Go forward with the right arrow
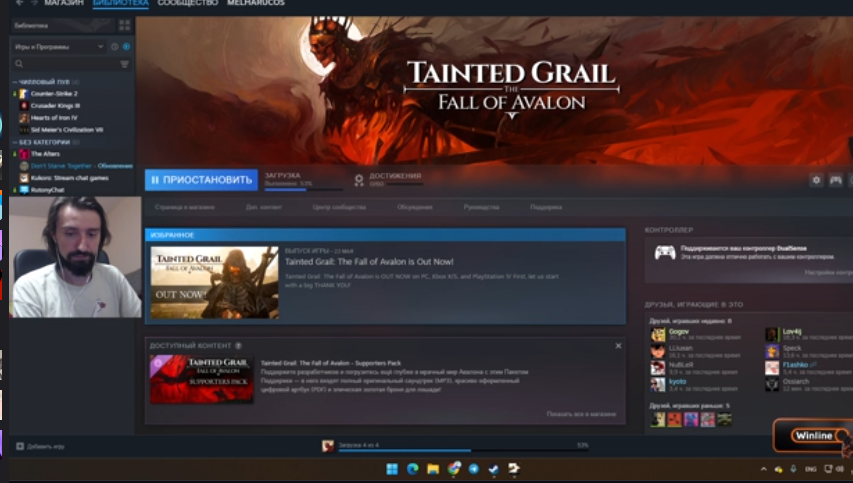This screenshot has width=853, height=483. tap(34, 3)
